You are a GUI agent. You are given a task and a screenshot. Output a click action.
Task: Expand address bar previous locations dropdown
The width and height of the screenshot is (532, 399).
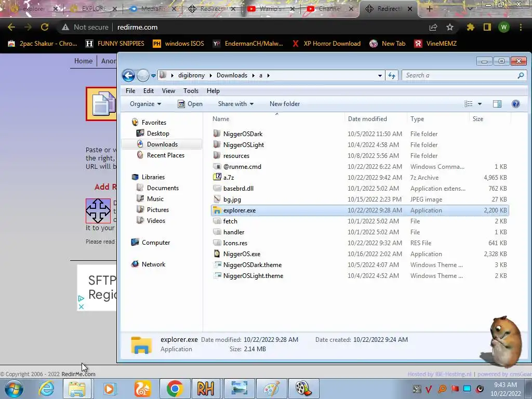(x=380, y=76)
